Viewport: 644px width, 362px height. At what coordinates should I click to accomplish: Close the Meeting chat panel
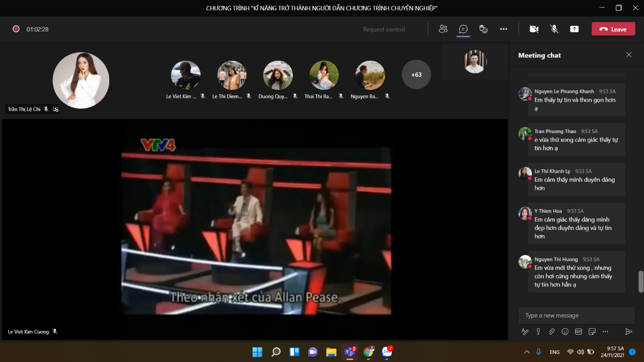(629, 55)
